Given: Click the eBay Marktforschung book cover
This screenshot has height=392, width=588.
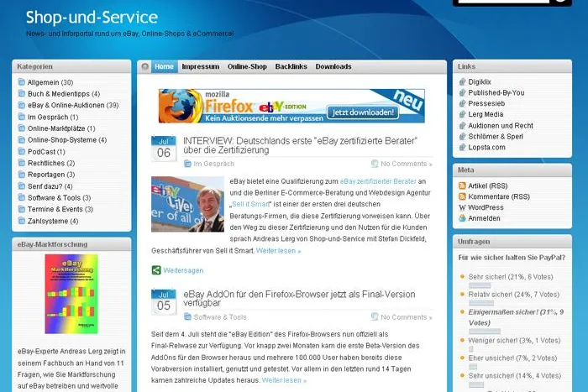Looking at the screenshot, I should (x=71, y=294).
